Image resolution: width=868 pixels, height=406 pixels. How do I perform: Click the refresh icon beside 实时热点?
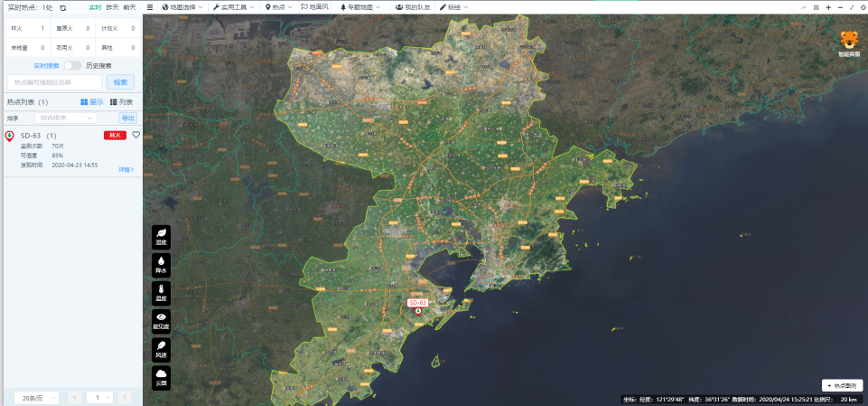pos(63,7)
